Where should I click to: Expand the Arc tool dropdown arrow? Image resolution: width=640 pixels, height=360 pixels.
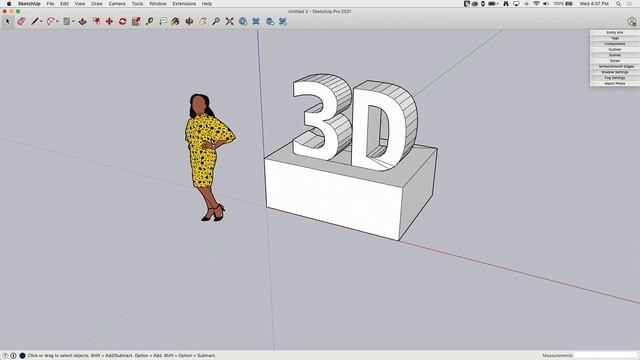point(57,22)
